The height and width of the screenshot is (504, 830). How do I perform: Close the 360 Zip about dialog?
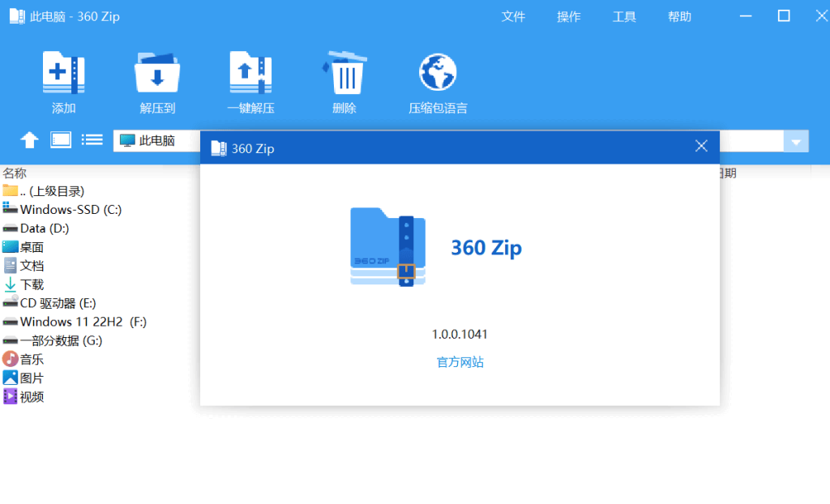(701, 147)
